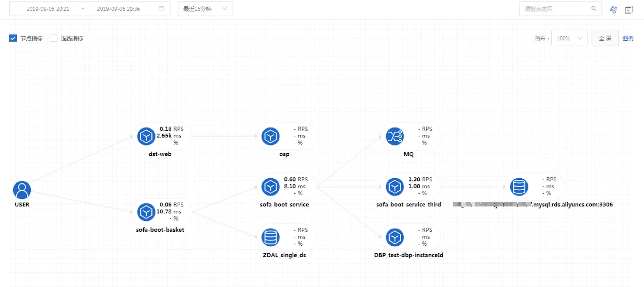Expand the 最近15分钟 time range dropdown
The width and height of the screenshot is (644, 287).
205,9
